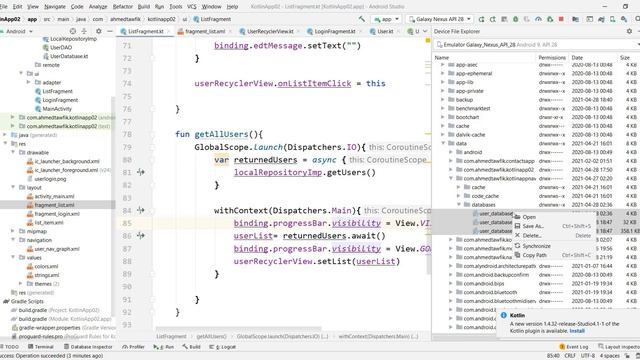Click the Debug app bug icon
The height and width of the screenshot is (360, 640).
[516, 19]
